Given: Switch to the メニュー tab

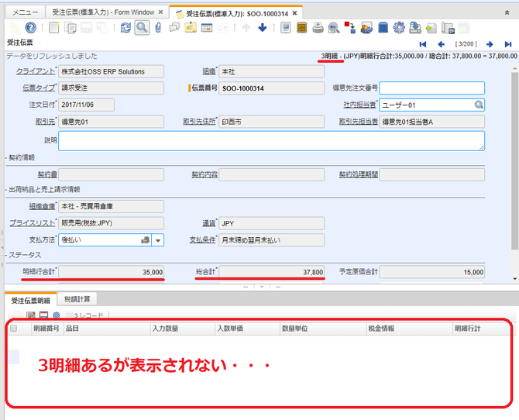Looking at the screenshot, I should pyautogui.click(x=26, y=12).
